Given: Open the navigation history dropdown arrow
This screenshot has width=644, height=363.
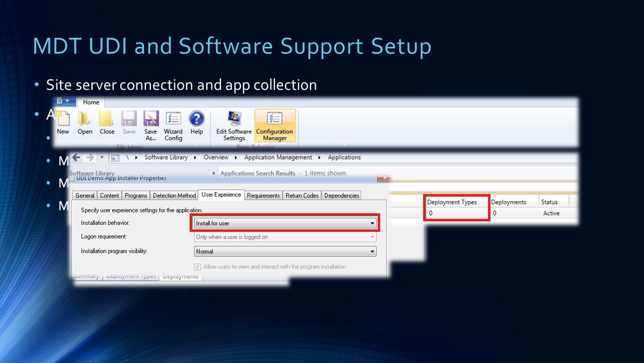Looking at the screenshot, I should click(x=102, y=157).
